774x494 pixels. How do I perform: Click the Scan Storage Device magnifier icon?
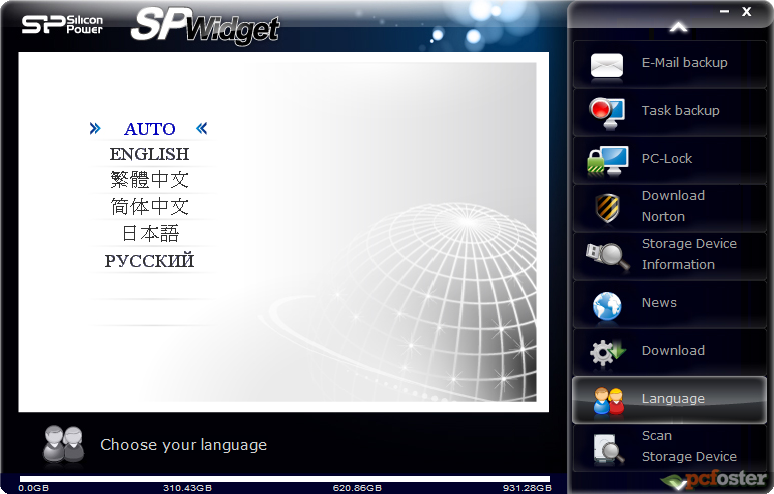point(609,449)
